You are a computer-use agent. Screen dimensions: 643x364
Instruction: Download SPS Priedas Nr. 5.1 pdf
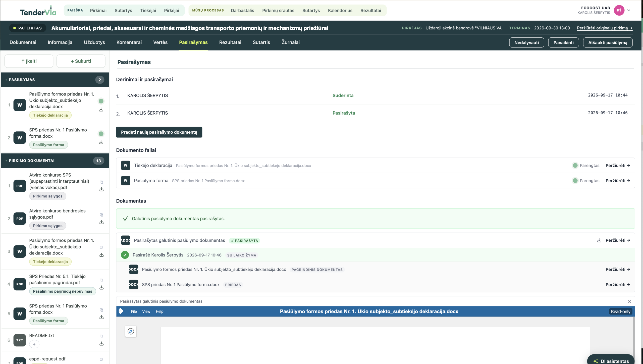point(101,287)
